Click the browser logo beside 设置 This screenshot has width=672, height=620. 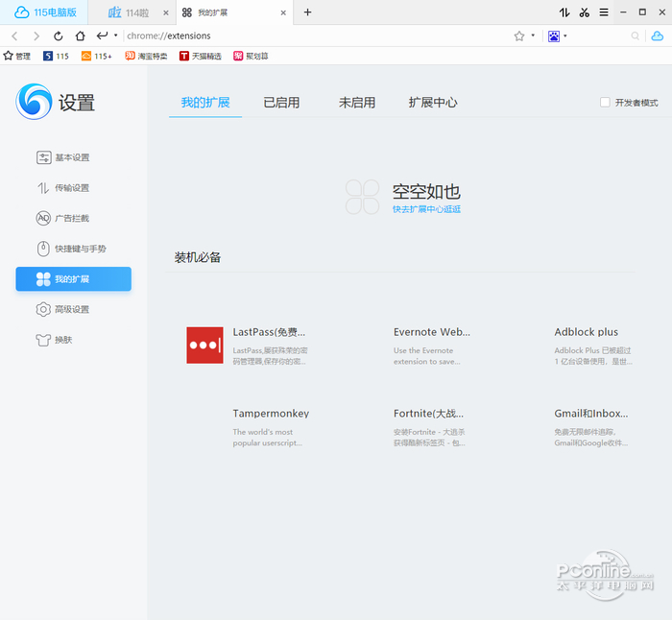34,102
